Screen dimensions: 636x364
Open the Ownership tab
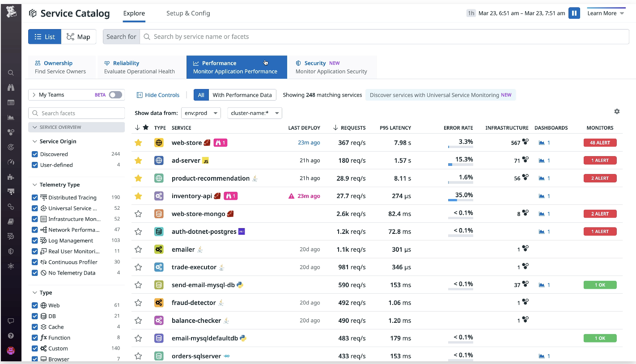(x=62, y=67)
